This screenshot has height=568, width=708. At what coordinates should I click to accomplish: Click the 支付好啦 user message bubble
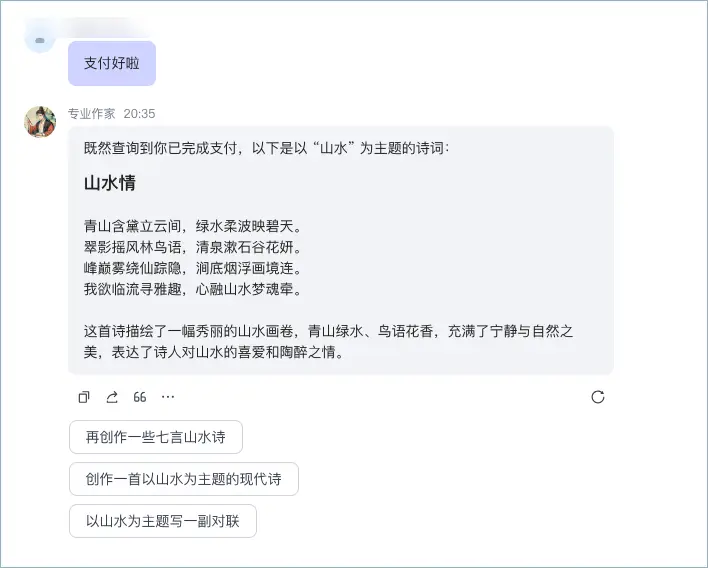point(112,63)
